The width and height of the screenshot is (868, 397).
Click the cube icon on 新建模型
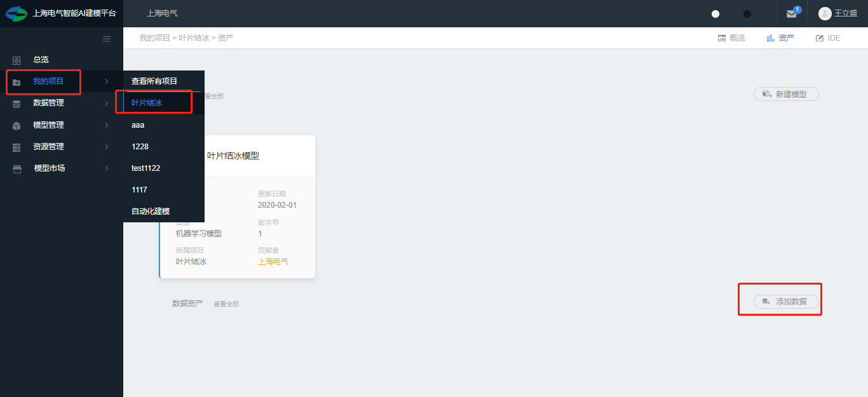click(x=767, y=94)
